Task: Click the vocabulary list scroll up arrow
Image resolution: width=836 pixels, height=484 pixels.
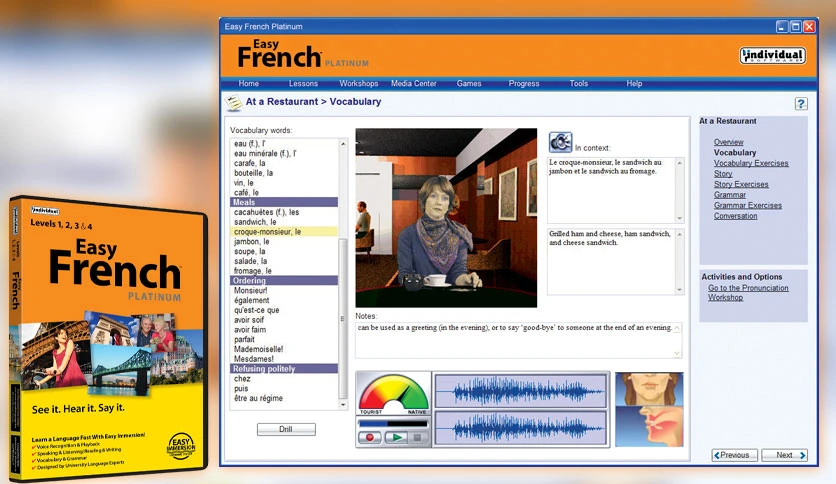Action: coord(343,144)
